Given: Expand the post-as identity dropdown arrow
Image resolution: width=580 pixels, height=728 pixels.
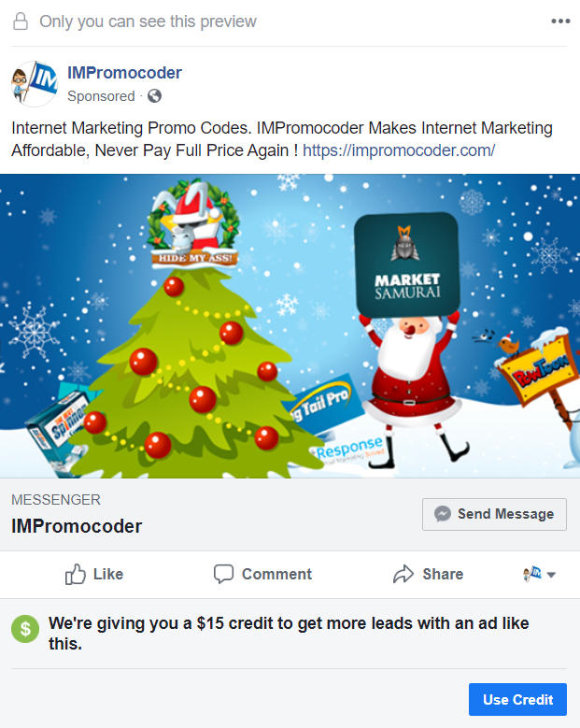Looking at the screenshot, I should [551, 575].
